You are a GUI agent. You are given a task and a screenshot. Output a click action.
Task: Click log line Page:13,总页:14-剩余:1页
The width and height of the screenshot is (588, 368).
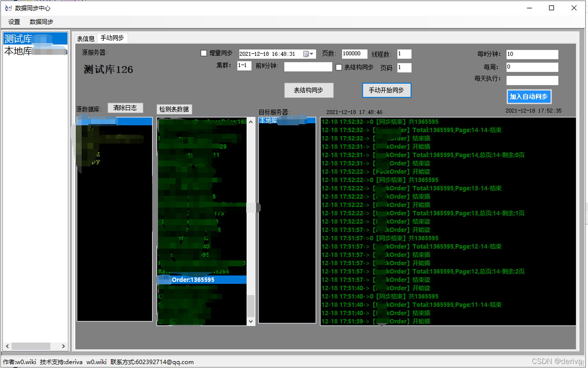click(x=423, y=213)
